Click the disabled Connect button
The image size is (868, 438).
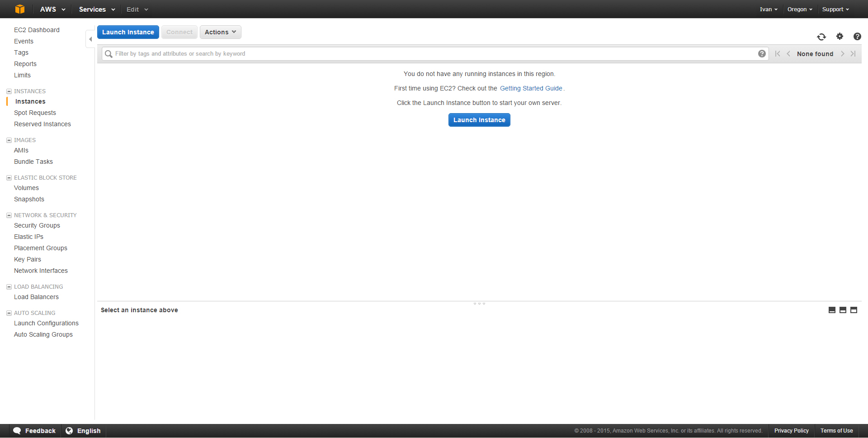point(179,32)
